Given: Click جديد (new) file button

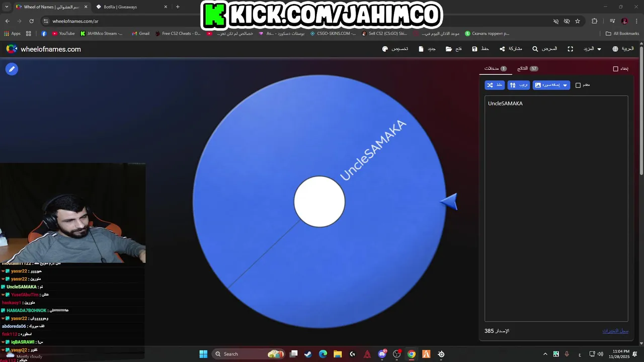Looking at the screenshot, I should 427,49.
